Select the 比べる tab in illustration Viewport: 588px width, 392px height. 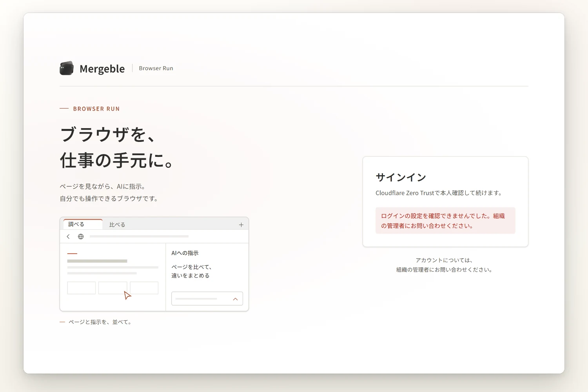[117, 225]
